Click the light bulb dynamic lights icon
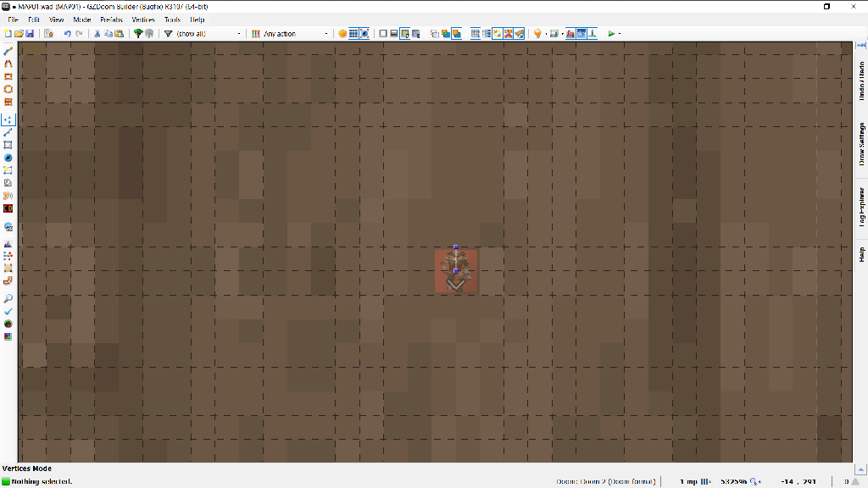The width and height of the screenshot is (868, 488). tap(537, 34)
